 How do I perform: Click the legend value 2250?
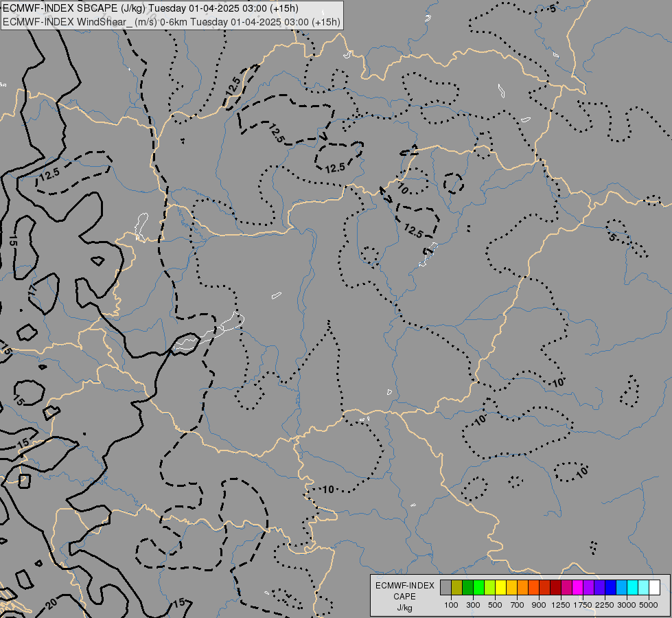click(x=605, y=605)
